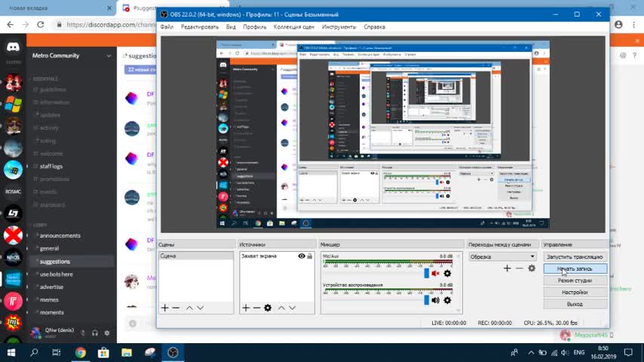Viewport: 644px width, 362px height.
Task: Adjust the playback device volume slider handle
Action: point(426,300)
